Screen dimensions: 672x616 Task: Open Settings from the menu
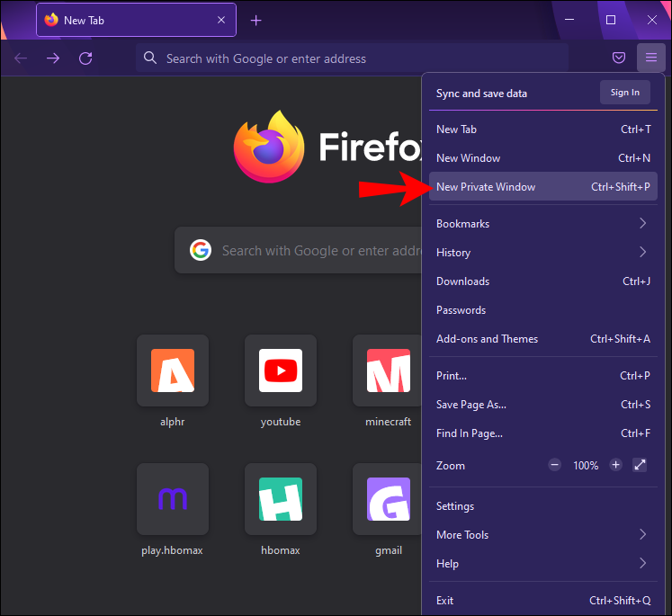click(543, 506)
